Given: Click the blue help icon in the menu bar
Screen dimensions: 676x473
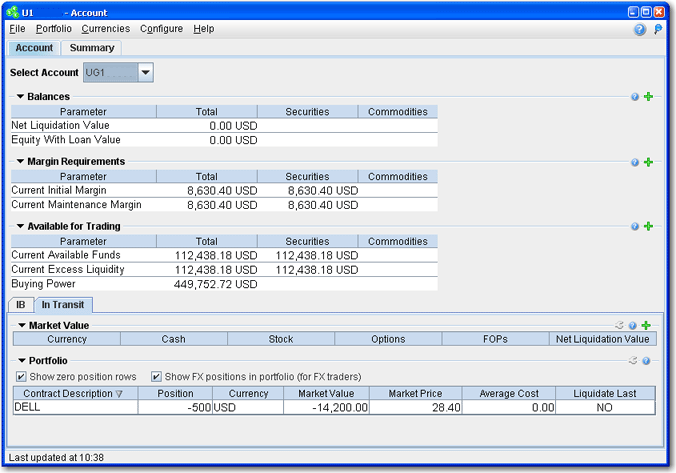Looking at the screenshot, I should click(x=640, y=29).
